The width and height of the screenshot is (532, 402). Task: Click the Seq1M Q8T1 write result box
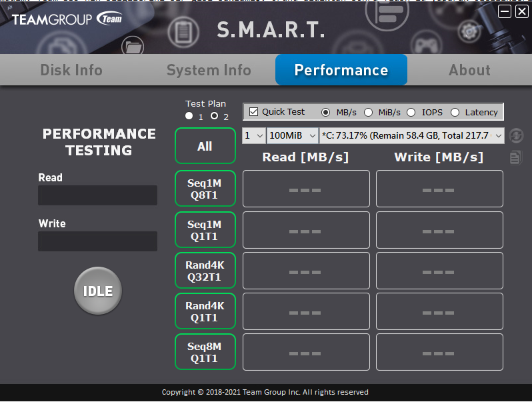click(439, 189)
